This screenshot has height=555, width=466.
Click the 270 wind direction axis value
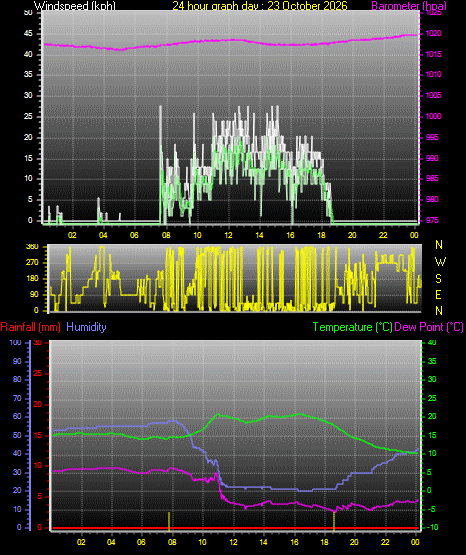point(32,263)
